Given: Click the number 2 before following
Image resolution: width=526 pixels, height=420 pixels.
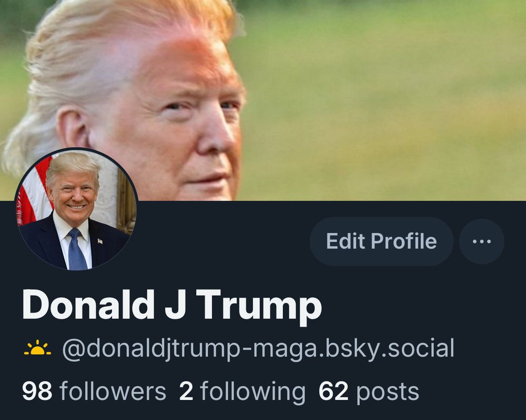Looking at the screenshot, I should (x=186, y=392).
